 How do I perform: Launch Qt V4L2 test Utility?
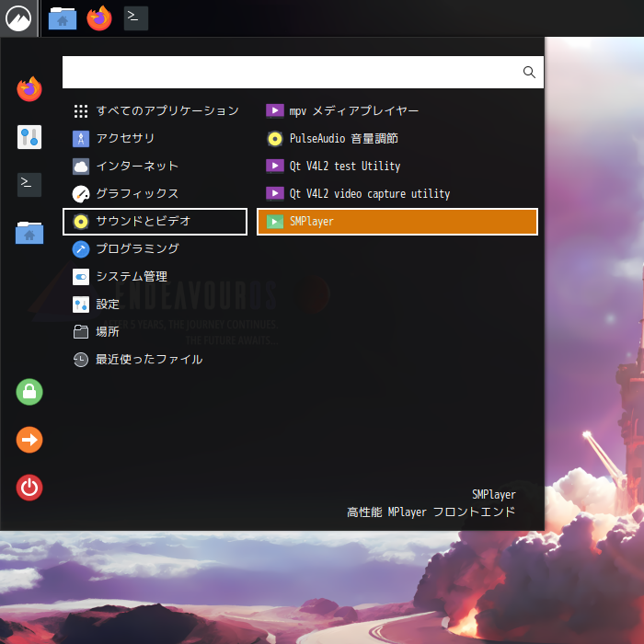[x=397, y=167]
